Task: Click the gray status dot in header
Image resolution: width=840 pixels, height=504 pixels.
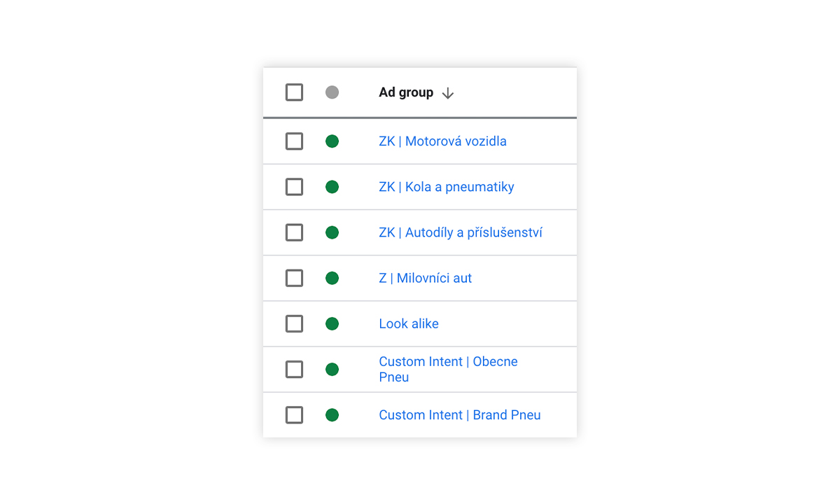Action: click(332, 92)
